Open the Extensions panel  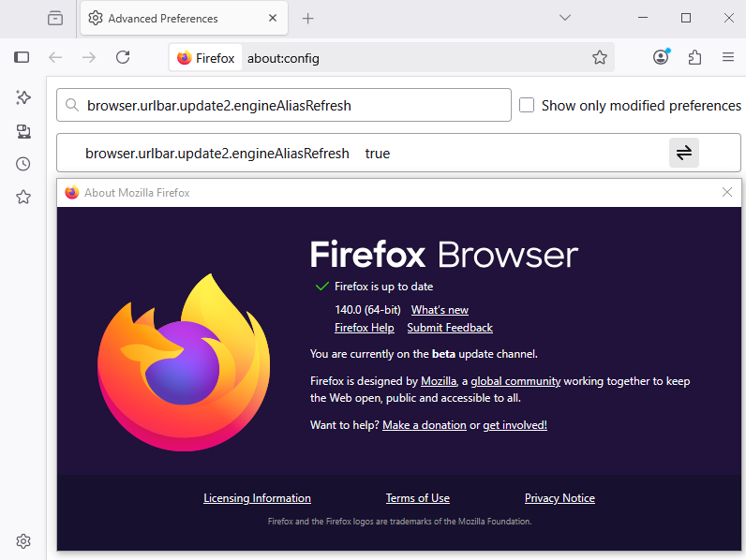coord(694,57)
